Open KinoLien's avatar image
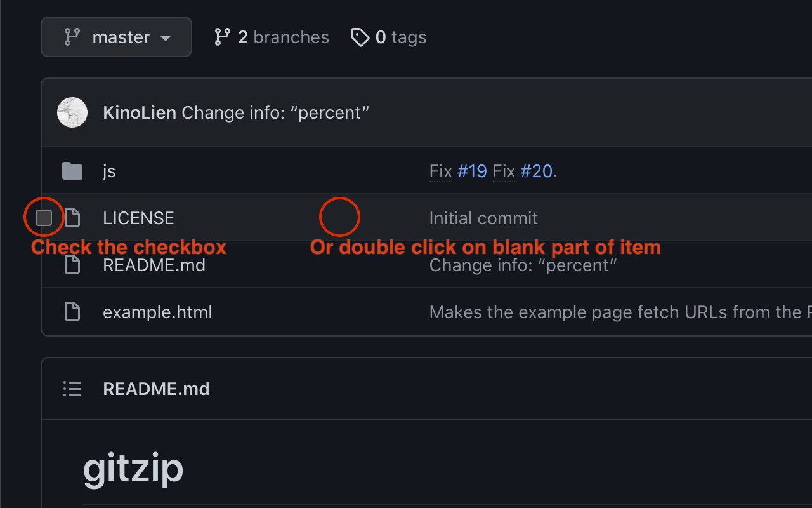812x508 pixels. (x=72, y=112)
